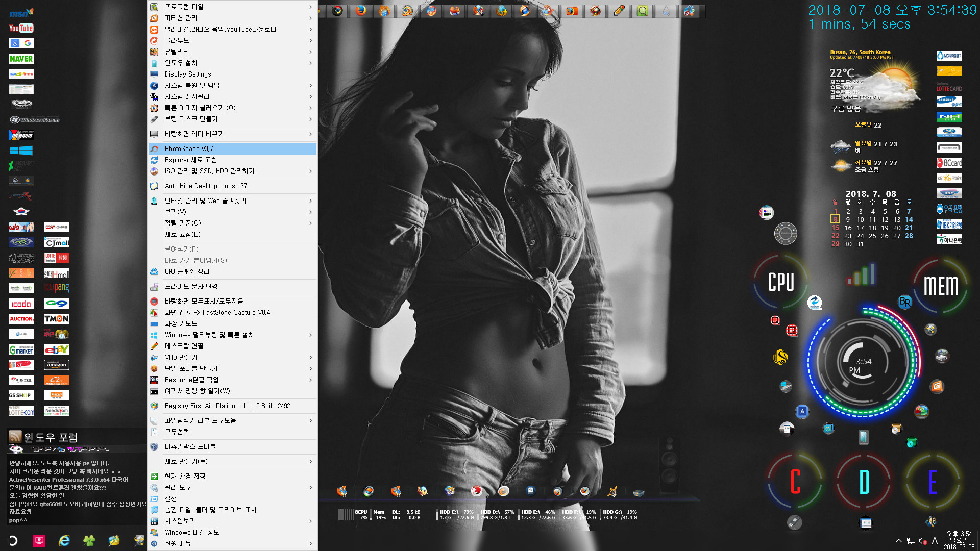
Task: Expand the 전원 메뉴 submenu
Action: pyautogui.click(x=232, y=543)
